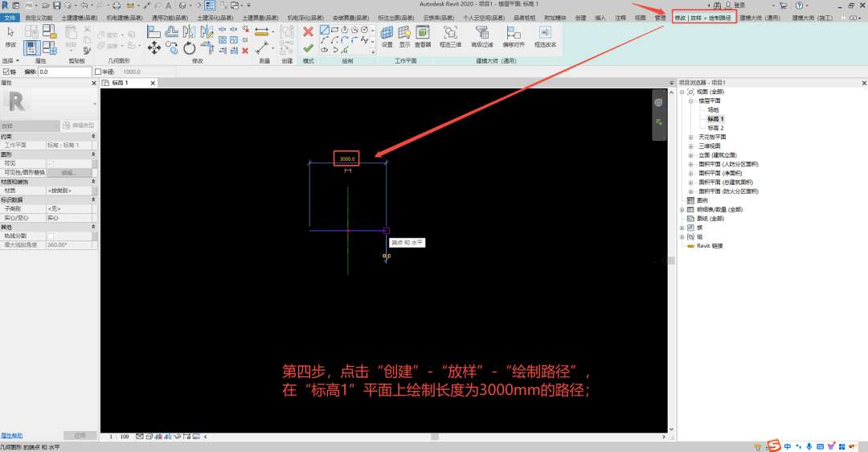Expand the 明细表/数量 tree node

(x=682, y=210)
